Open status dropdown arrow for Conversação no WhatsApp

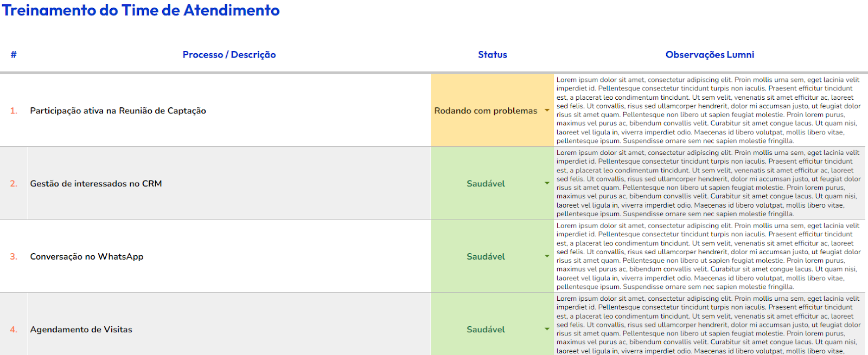pos(547,256)
